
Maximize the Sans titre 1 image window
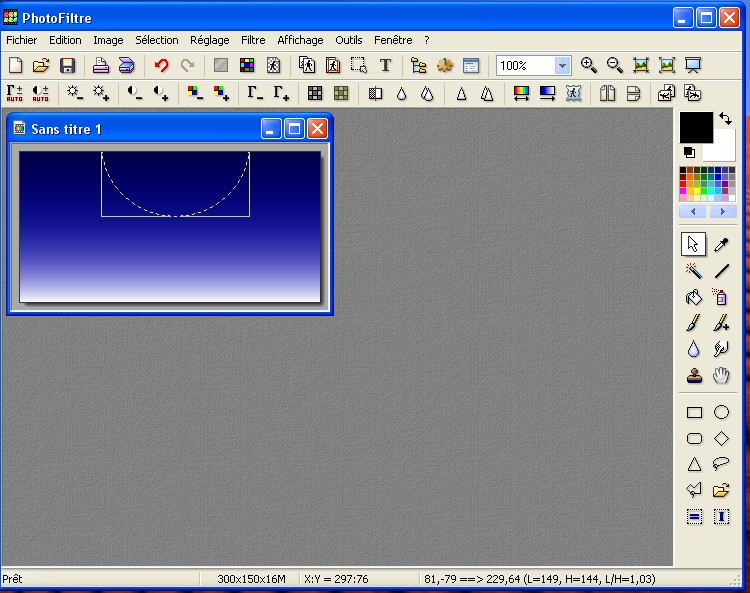click(x=294, y=129)
